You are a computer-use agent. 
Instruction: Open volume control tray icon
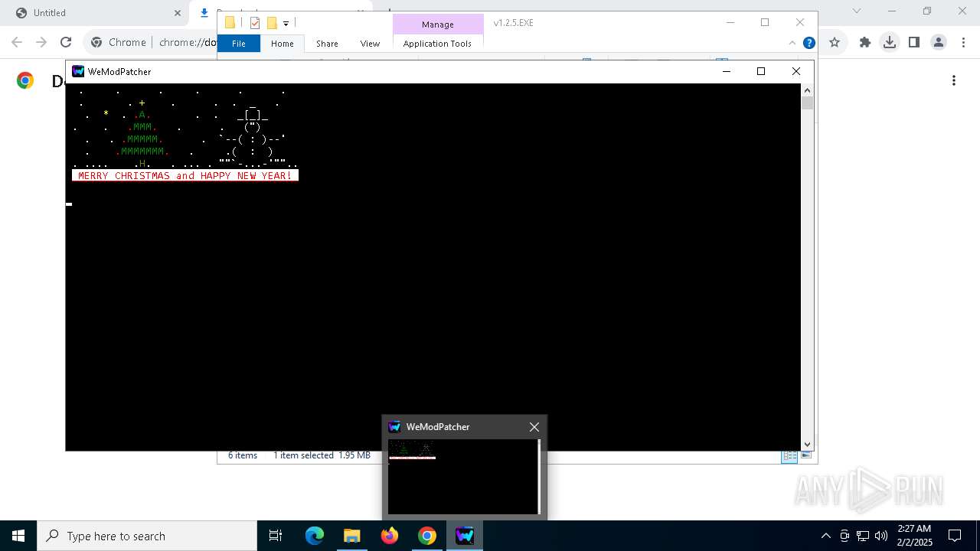881,536
